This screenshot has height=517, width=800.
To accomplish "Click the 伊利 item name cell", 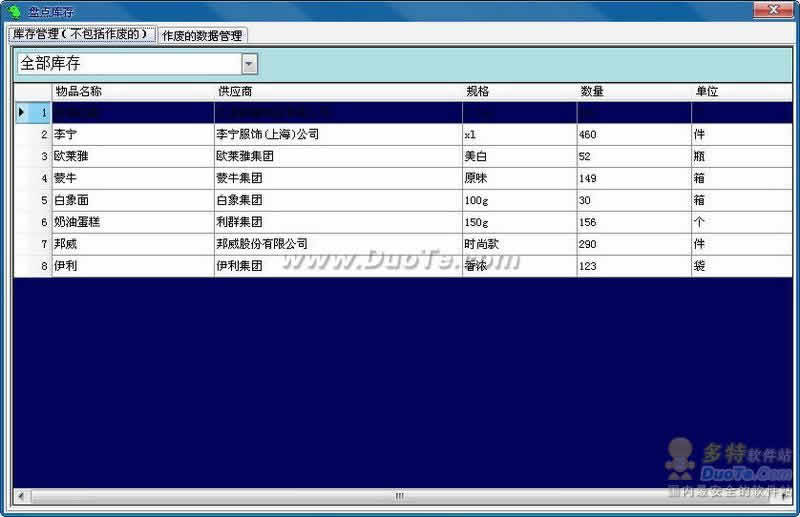I will click(133, 266).
